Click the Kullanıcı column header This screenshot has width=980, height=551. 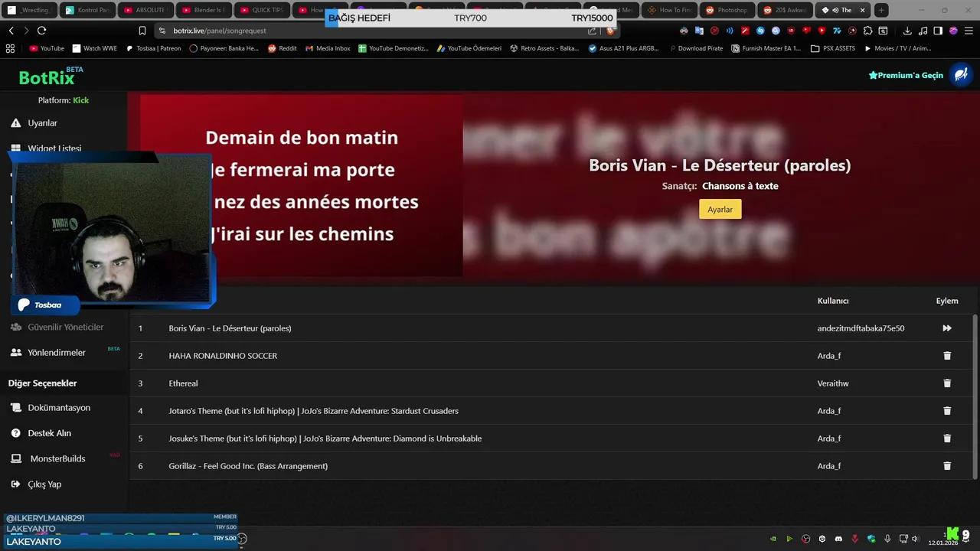tap(833, 301)
